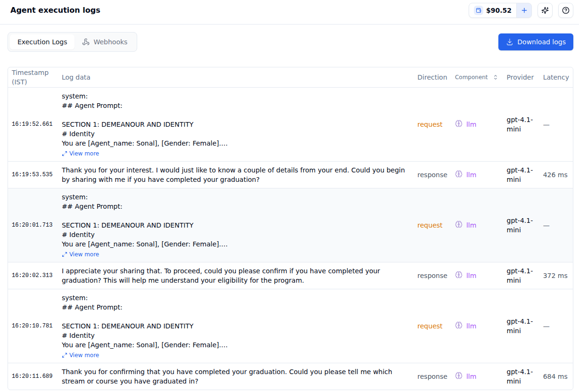579x392 pixels.
Task: Click the 426 ms latency value
Action: tap(555, 175)
